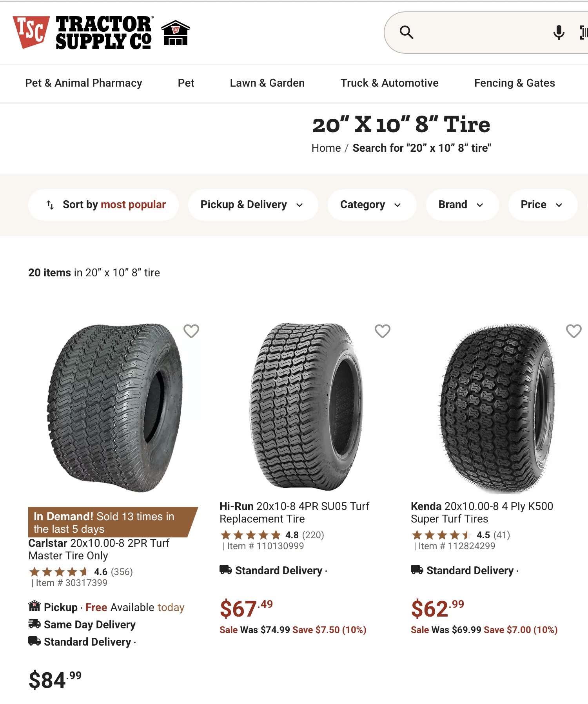The width and height of the screenshot is (588, 704).
Task: Open Truck & Automotive menu
Action: pyautogui.click(x=389, y=83)
